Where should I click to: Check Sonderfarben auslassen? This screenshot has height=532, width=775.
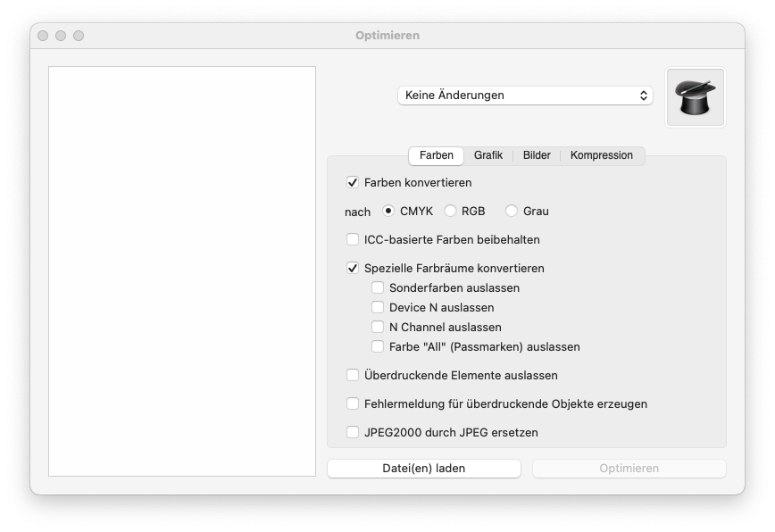point(378,287)
